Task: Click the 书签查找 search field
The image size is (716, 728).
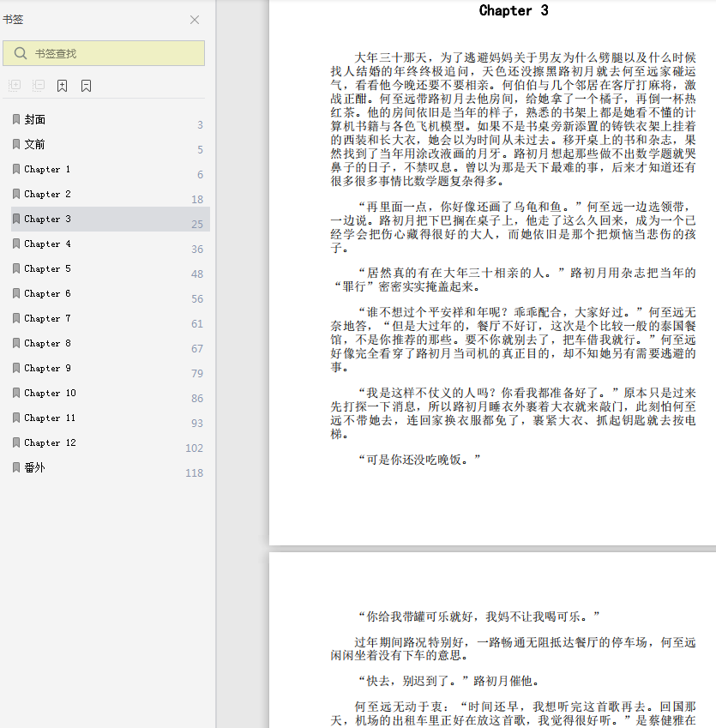Action: click(x=104, y=53)
